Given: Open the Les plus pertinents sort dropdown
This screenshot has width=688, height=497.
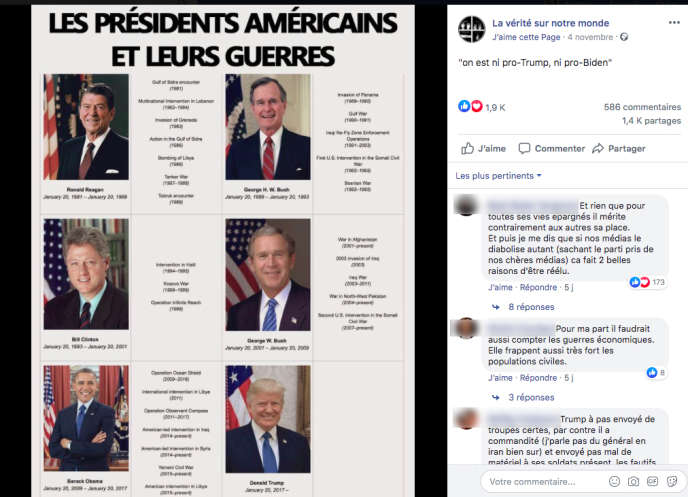Looking at the screenshot, I should (x=498, y=175).
